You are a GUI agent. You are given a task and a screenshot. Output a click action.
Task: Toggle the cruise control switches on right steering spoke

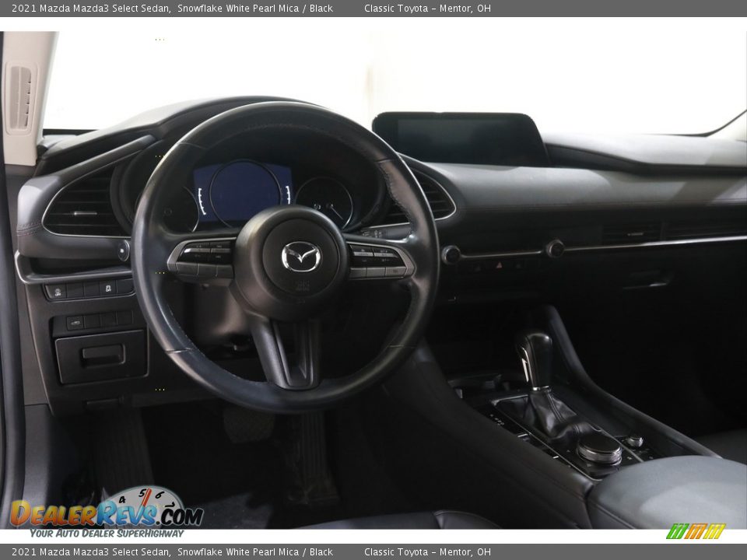coord(373,257)
